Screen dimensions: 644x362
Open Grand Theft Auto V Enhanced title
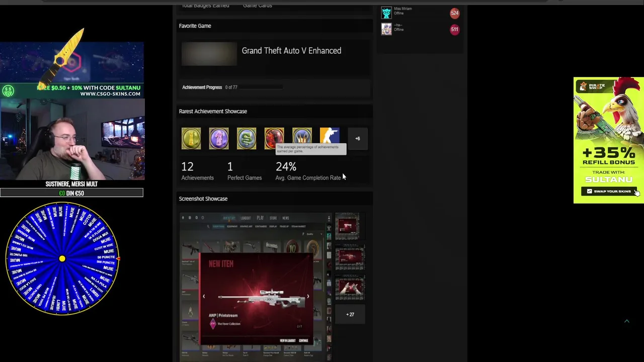[x=291, y=51]
